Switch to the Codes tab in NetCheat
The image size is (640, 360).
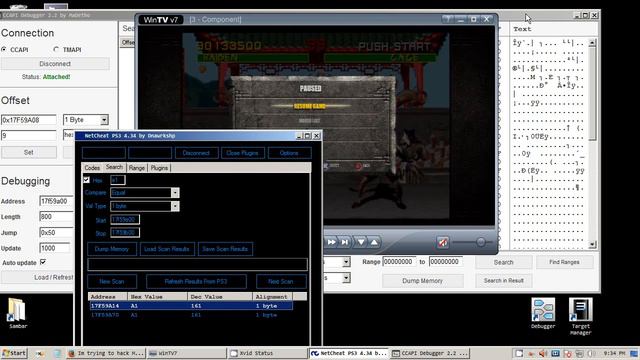tap(92, 168)
